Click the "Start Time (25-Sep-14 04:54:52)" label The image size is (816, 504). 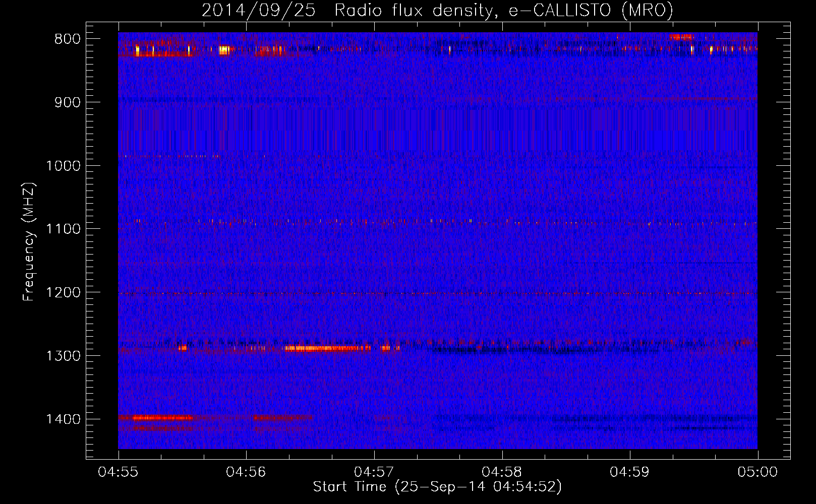[x=437, y=487]
